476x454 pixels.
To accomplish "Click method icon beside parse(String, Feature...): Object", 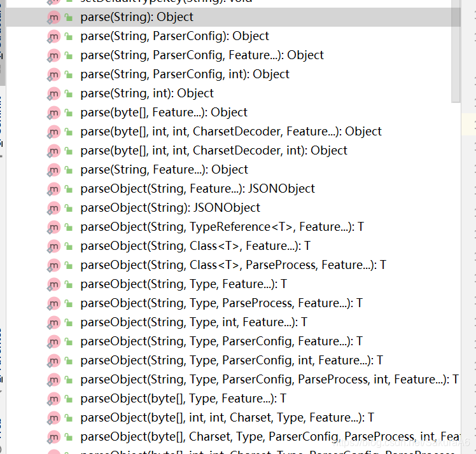I will [x=53, y=170].
